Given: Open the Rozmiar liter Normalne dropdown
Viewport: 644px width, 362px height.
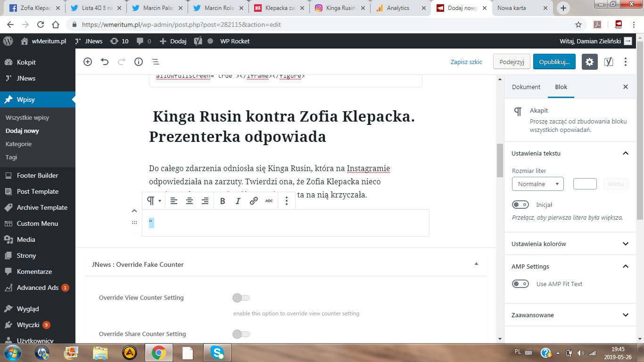Looking at the screenshot, I should point(537,184).
